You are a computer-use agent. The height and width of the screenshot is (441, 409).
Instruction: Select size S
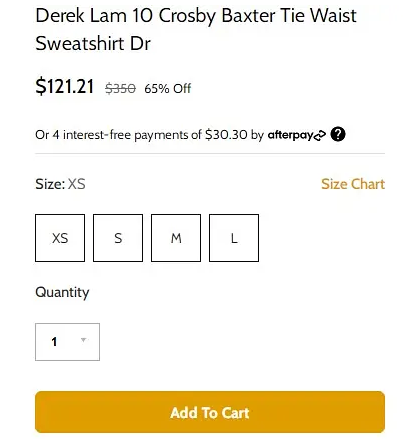(118, 238)
